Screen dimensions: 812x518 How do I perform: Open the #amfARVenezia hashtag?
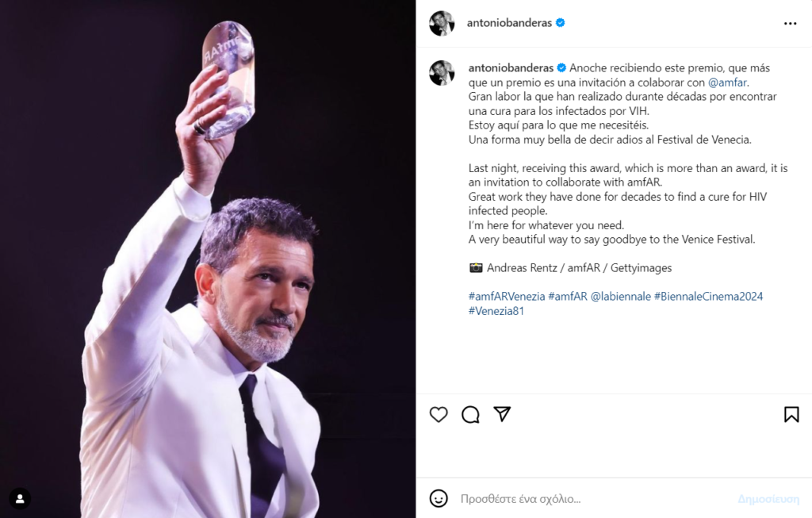click(506, 297)
